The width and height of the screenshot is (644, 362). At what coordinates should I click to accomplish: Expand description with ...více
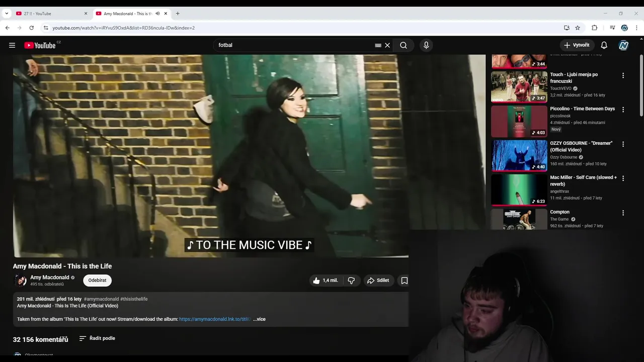[259, 319]
